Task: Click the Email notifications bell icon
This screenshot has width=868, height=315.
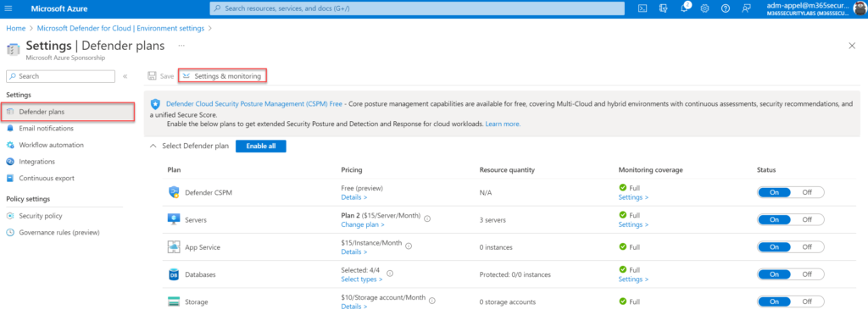Action: pyautogui.click(x=10, y=128)
